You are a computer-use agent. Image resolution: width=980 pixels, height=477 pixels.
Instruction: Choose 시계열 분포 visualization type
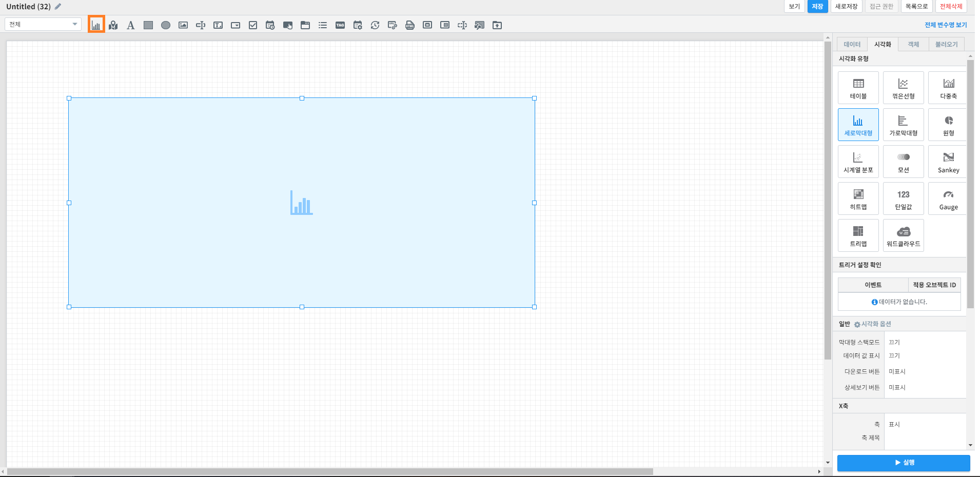pos(858,162)
